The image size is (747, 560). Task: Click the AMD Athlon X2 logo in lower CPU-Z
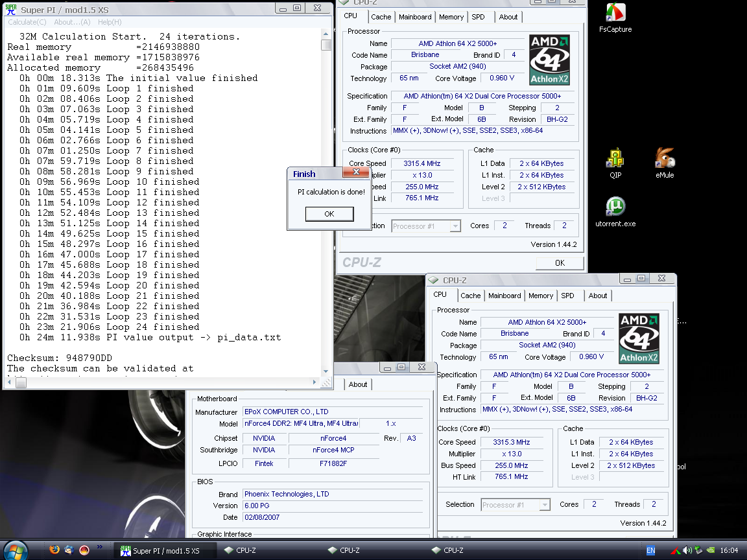[639, 338]
